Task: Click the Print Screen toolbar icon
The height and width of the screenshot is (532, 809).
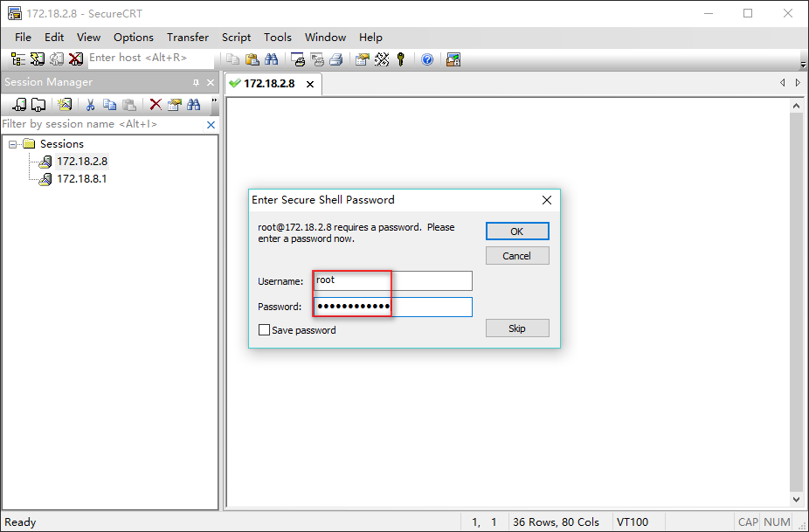Action: (x=298, y=59)
